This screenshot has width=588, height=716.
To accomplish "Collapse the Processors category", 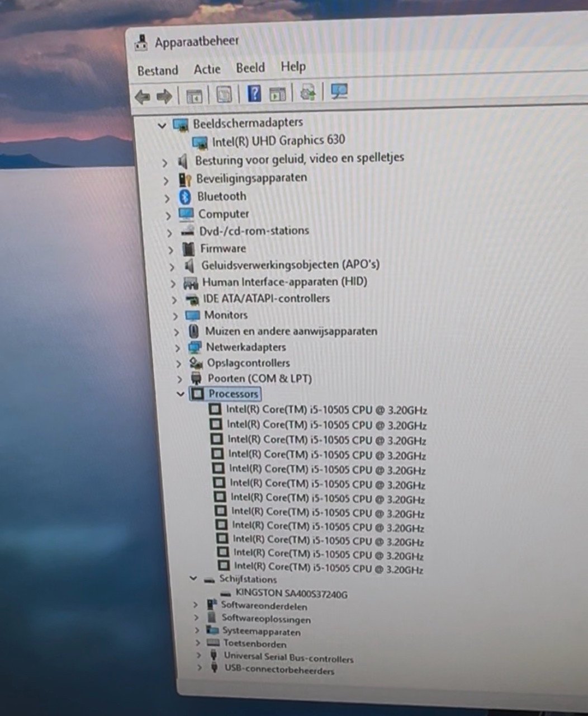I will click(x=180, y=394).
